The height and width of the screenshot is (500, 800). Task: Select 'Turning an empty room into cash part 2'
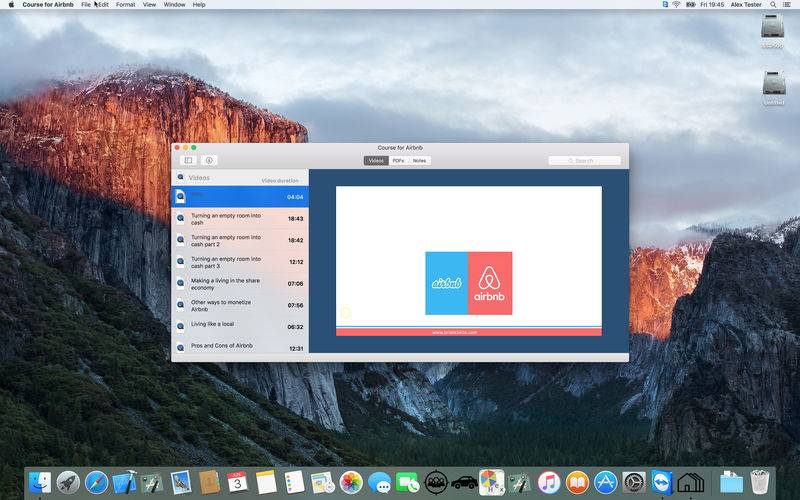(x=240, y=240)
